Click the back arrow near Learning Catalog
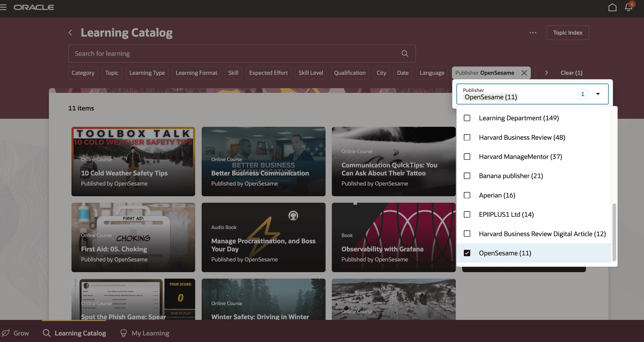 70,33
